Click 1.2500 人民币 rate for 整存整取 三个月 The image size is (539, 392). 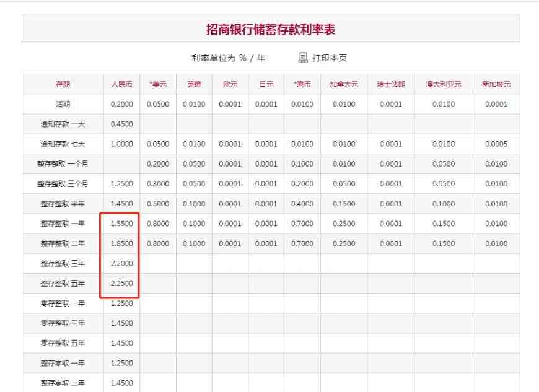tap(121, 184)
